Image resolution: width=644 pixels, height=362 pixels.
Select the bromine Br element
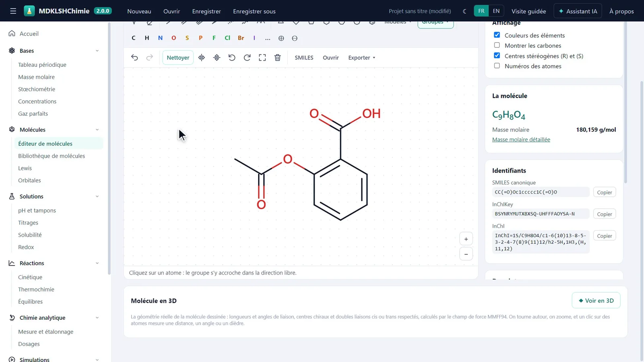pos(241,38)
